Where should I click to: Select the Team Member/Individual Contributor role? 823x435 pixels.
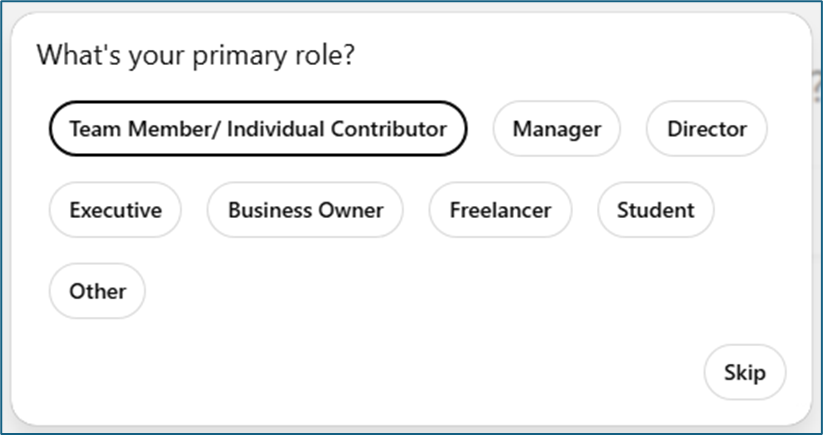click(x=258, y=129)
